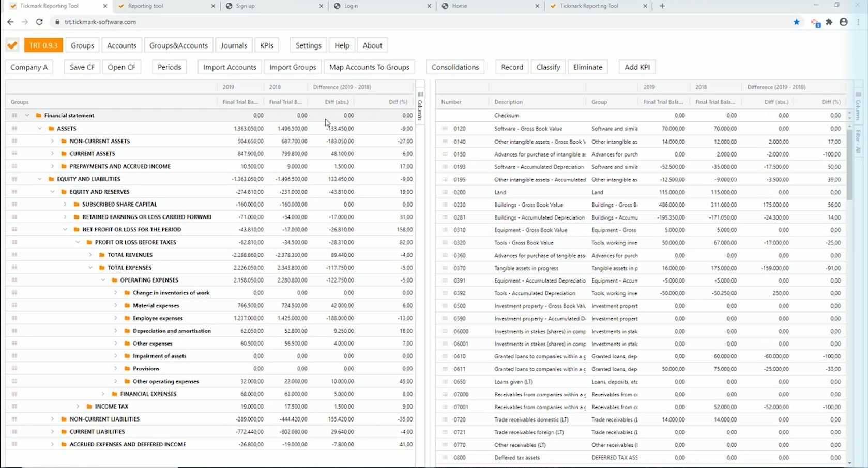Reload page with the refresh icon
Screen dimensions: 868x468
click(39, 22)
